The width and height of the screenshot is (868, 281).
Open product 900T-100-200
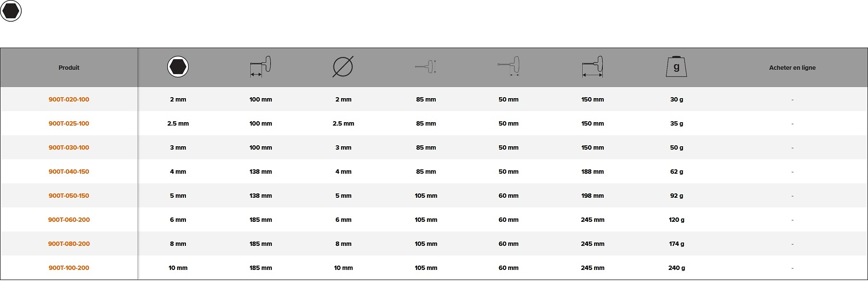[69, 268]
